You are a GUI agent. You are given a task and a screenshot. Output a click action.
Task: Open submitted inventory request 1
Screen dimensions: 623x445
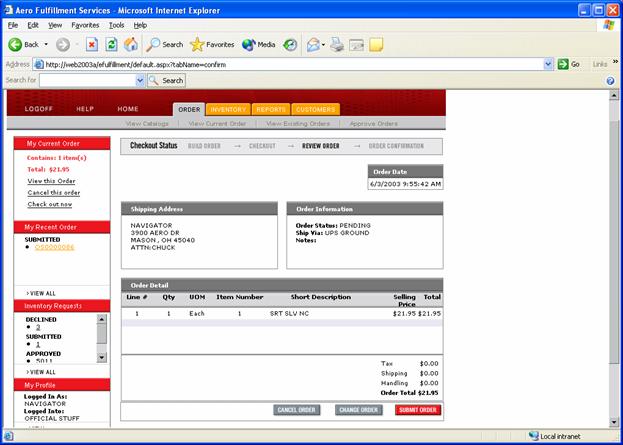point(38,344)
